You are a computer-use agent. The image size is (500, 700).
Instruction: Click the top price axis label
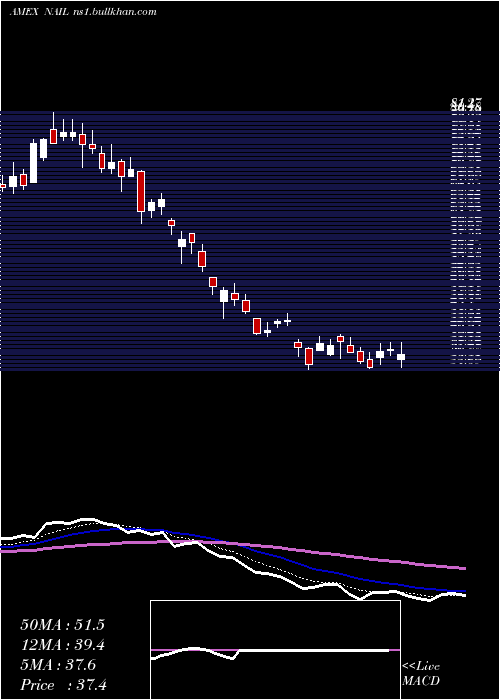pos(466,106)
